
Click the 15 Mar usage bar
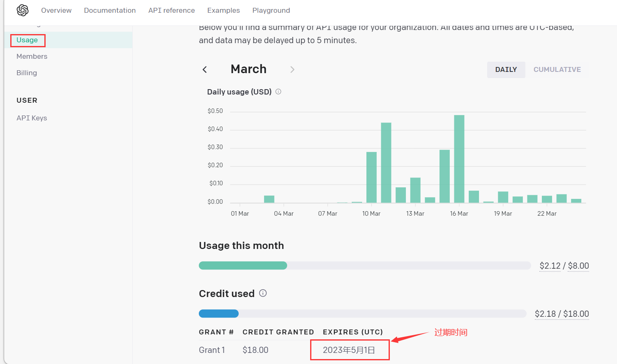(x=444, y=176)
